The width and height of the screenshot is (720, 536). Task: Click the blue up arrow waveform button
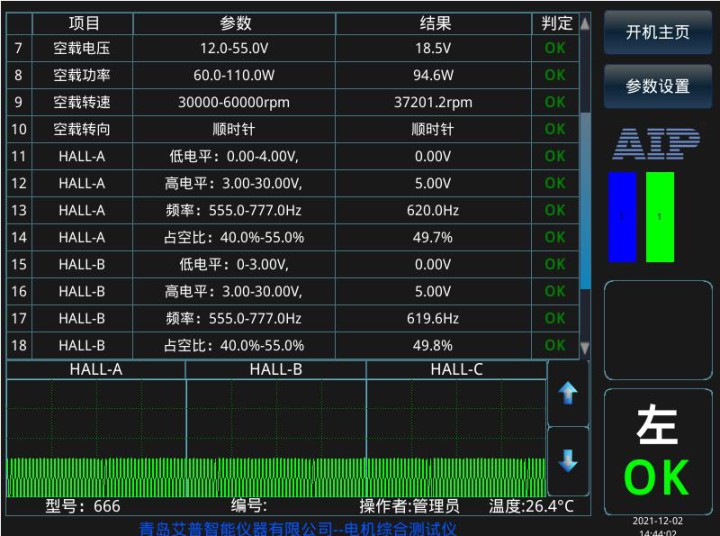568,393
